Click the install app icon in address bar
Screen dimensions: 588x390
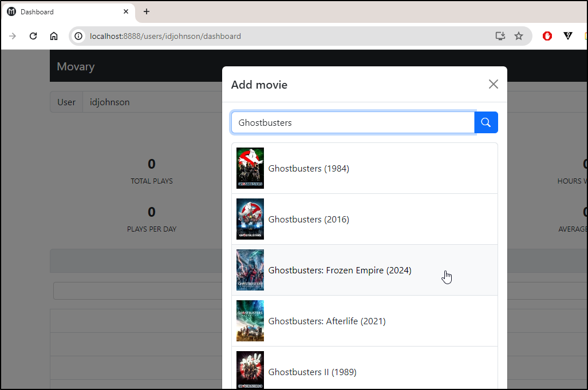pos(500,36)
